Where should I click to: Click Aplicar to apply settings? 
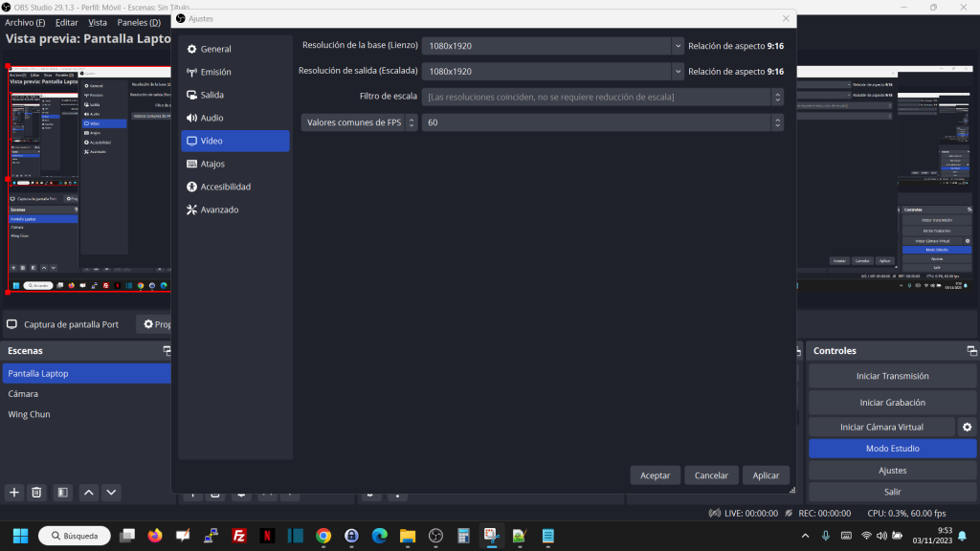766,475
